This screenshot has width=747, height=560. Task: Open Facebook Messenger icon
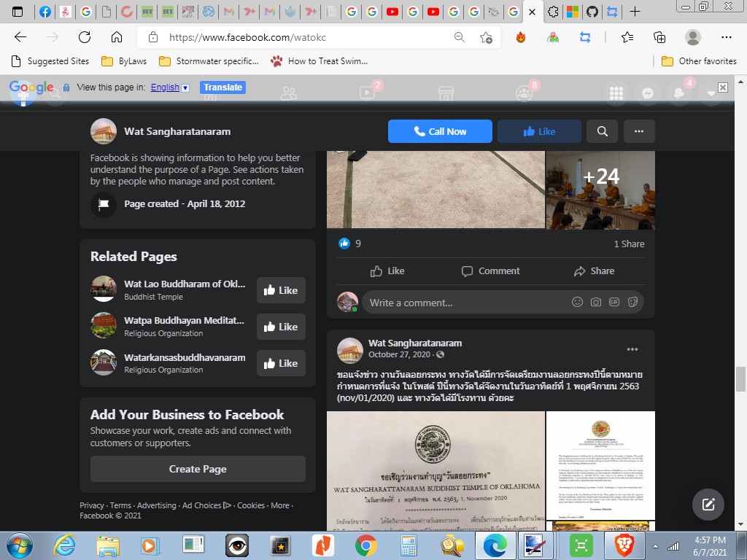648,93
